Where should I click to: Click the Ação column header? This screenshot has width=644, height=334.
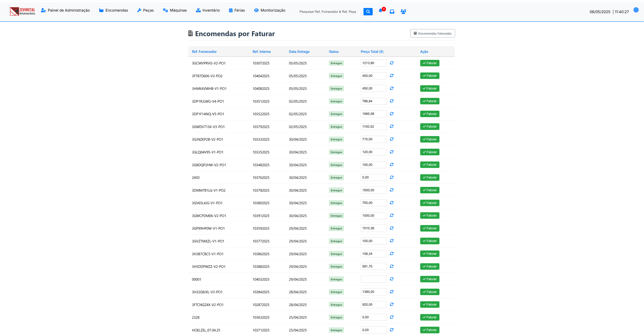click(x=424, y=51)
